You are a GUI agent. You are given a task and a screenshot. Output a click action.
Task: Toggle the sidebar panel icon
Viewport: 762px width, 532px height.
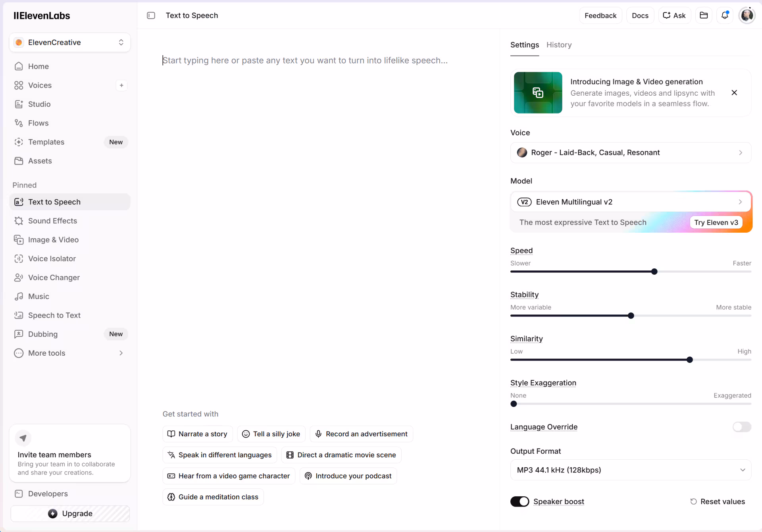click(x=151, y=15)
